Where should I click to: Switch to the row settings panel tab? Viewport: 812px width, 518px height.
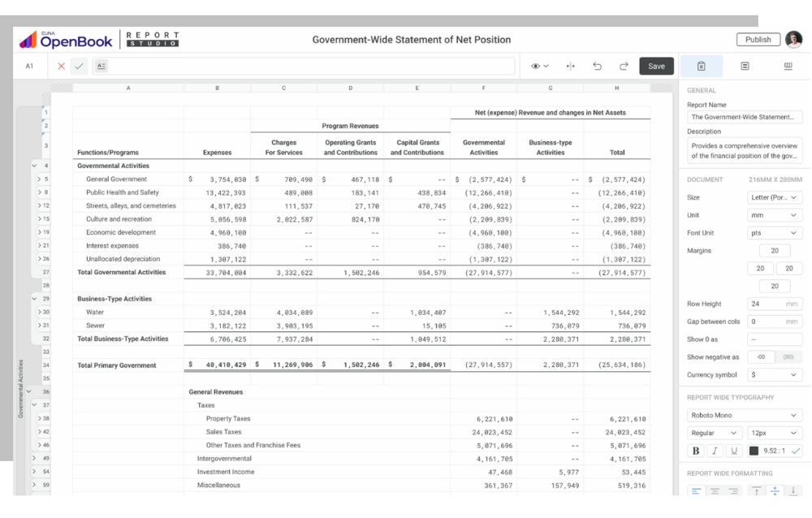[x=745, y=67]
